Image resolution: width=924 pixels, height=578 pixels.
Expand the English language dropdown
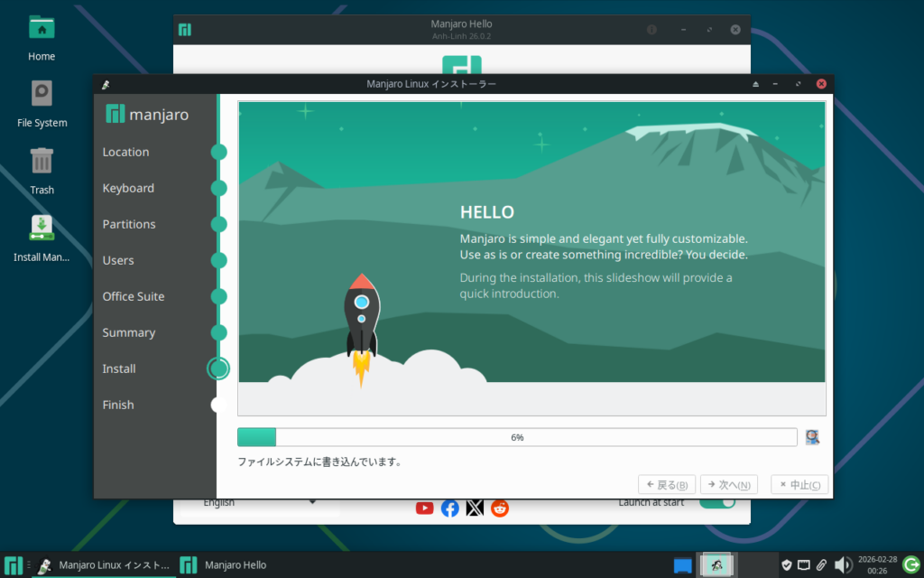(259, 503)
